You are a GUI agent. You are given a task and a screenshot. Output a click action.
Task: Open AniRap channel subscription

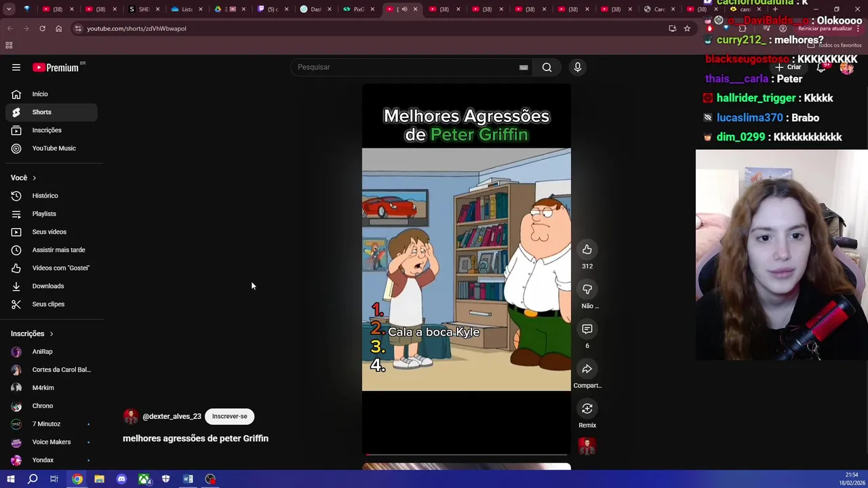tap(52, 352)
